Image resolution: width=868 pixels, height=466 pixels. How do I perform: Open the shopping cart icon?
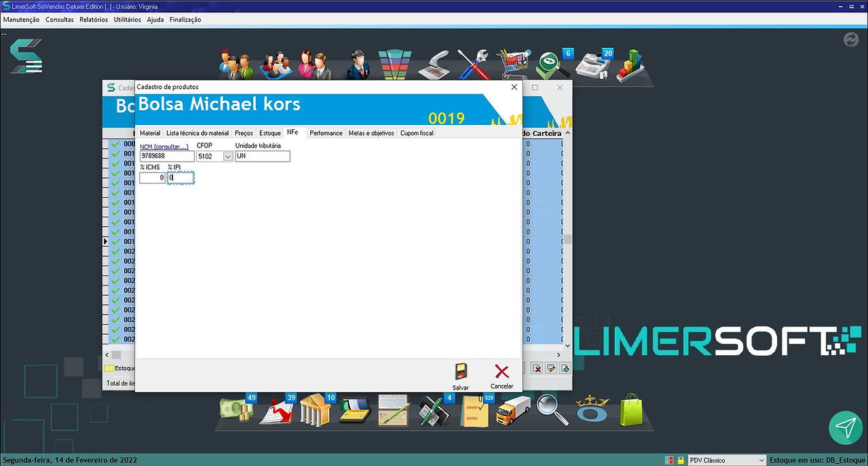pos(512,65)
